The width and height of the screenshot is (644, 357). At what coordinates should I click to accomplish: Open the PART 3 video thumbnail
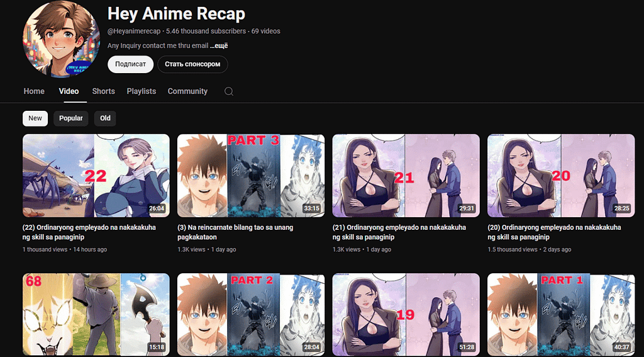(251, 176)
